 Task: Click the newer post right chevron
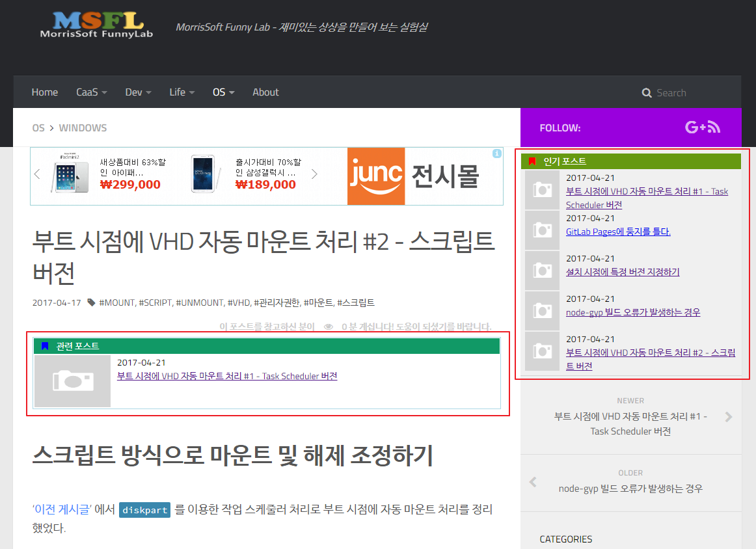pyautogui.click(x=728, y=417)
